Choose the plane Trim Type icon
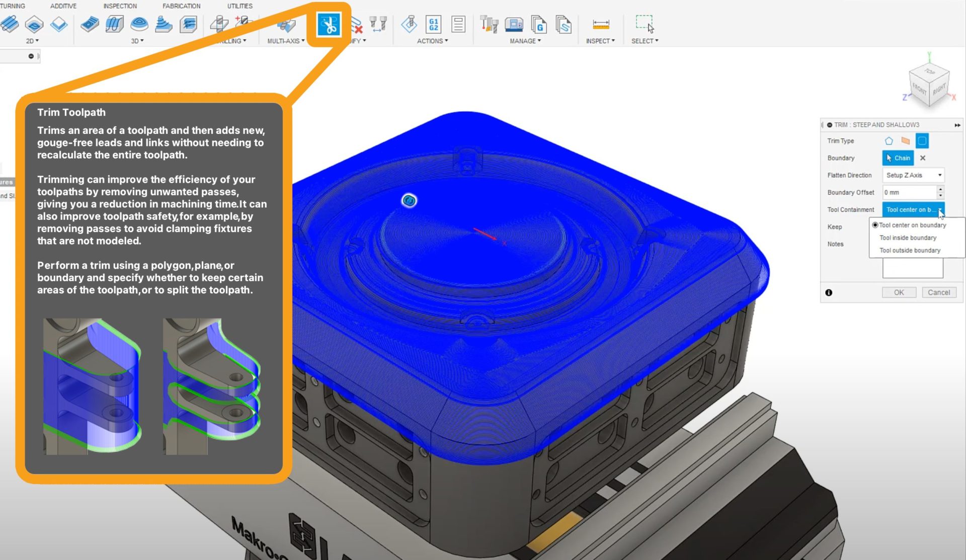 click(x=906, y=141)
